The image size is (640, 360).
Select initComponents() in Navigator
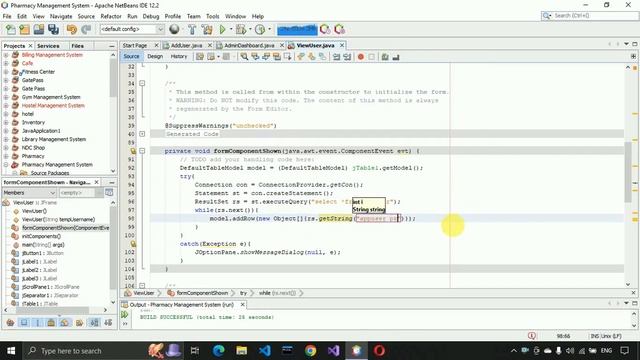(41, 236)
